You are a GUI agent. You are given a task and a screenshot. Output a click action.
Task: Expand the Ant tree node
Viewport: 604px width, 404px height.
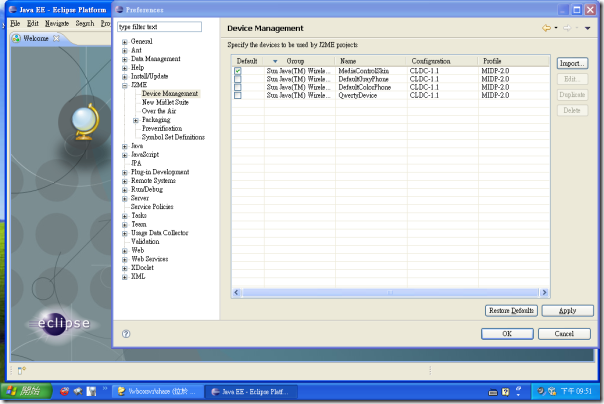pyautogui.click(x=124, y=50)
